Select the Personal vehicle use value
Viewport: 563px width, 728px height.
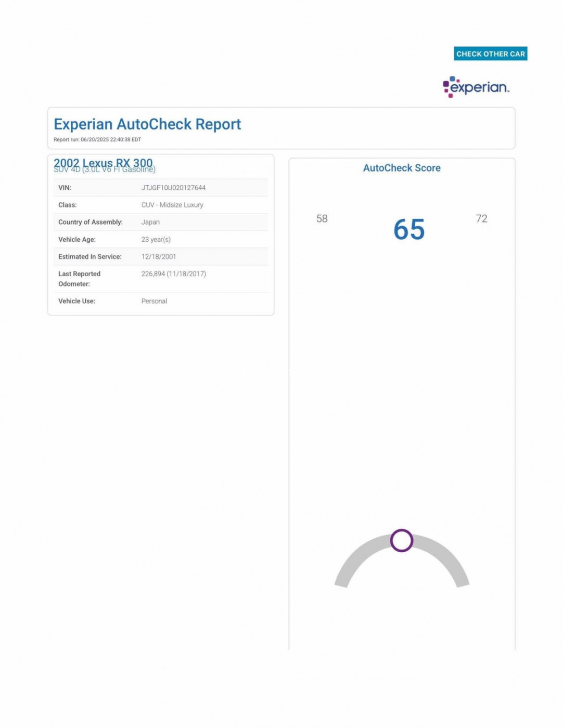[154, 301]
